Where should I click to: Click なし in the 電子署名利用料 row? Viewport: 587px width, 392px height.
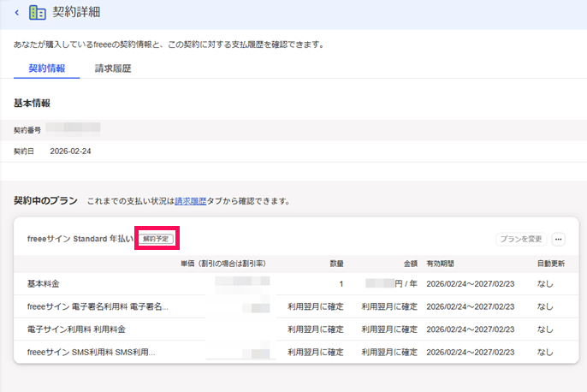coord(545,306)
